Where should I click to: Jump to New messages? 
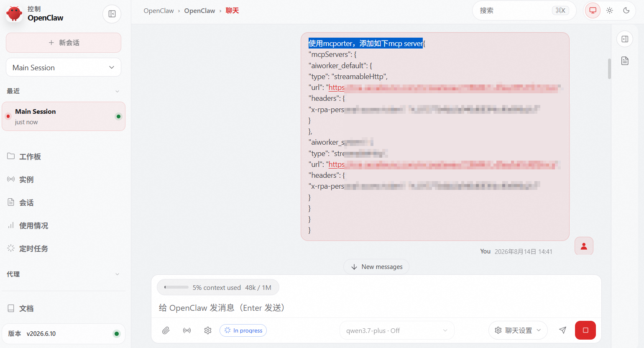[376, 267]
